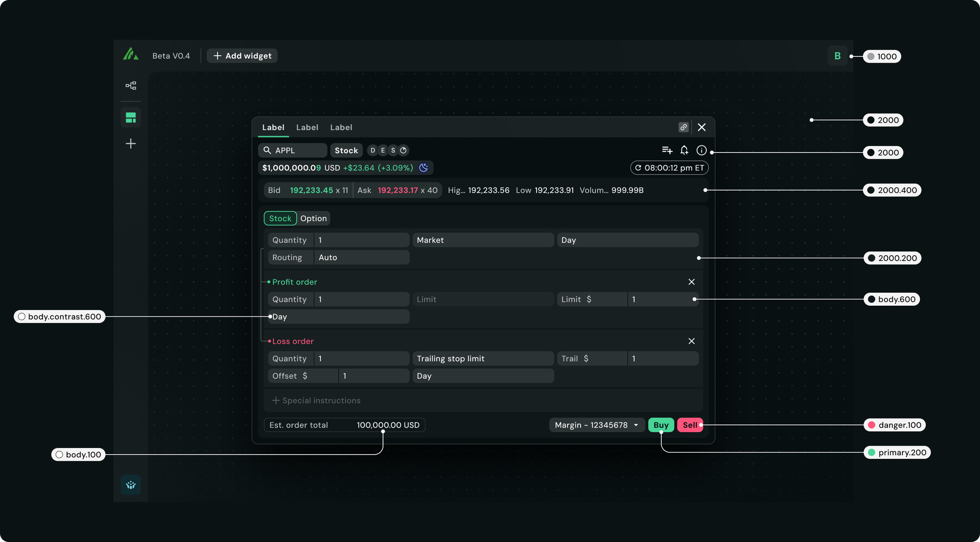Open the hierarchy tree icon in the sidebar
The width and height of the screenshot is (980, 542).
coord(131,85)
